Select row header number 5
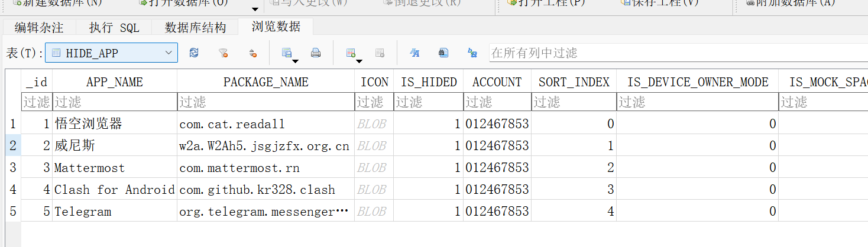This screenshot has height=247, width=868. (x=13, y=212)
